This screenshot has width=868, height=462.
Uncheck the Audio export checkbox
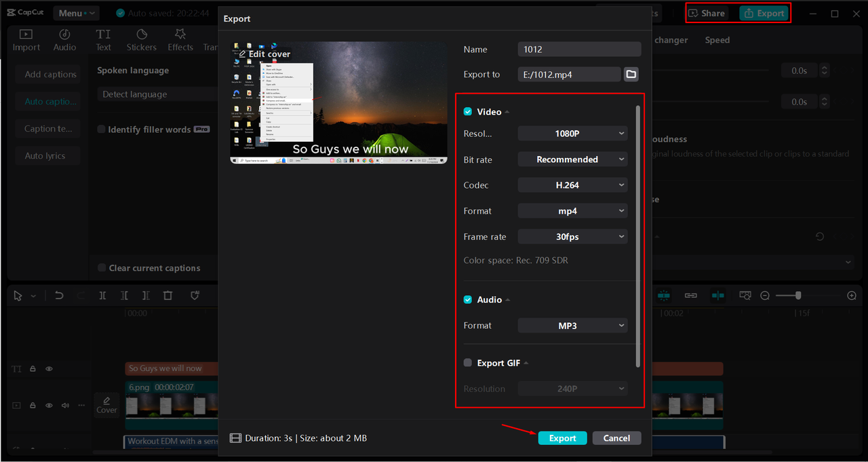(468, 300)
